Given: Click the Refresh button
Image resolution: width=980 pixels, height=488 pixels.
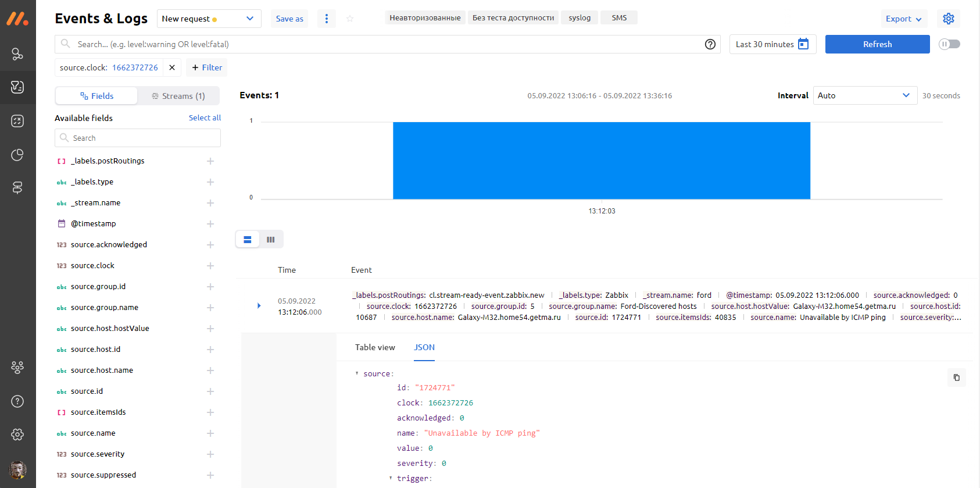Looking at the screenshot, I should click(877, 44).
